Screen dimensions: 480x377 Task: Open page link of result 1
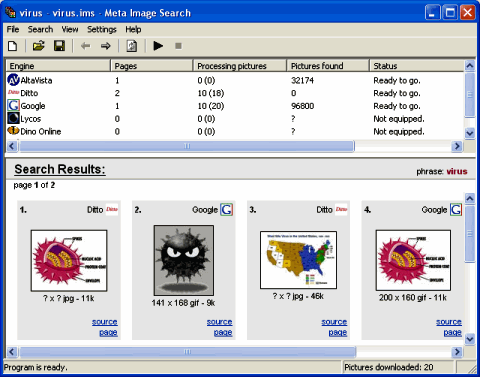[108, 332]
